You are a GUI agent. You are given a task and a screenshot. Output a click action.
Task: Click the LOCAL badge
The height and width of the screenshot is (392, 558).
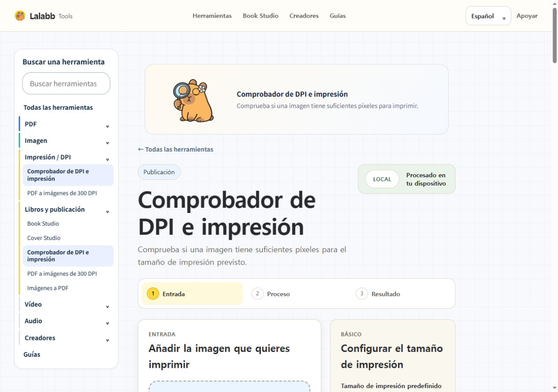(382, 179)
